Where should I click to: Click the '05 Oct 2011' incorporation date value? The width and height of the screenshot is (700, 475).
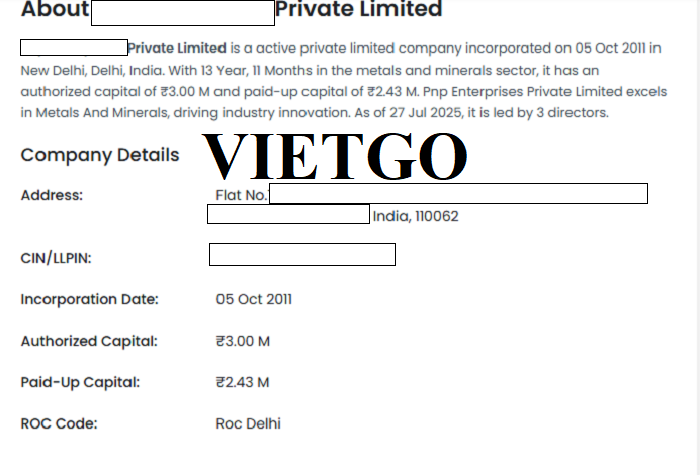tap(254, 299)
